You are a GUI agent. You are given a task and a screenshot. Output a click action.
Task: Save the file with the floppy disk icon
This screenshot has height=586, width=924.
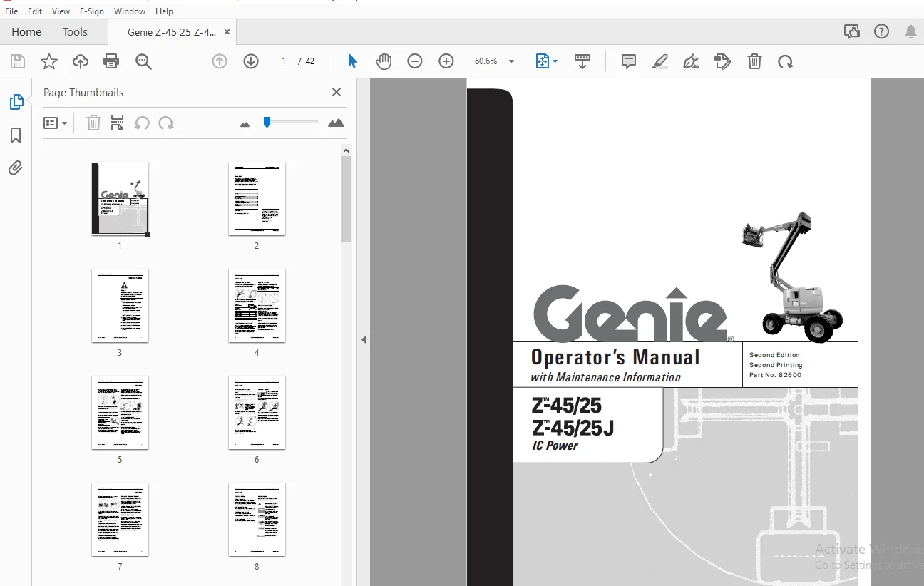[x=18, y=61]
